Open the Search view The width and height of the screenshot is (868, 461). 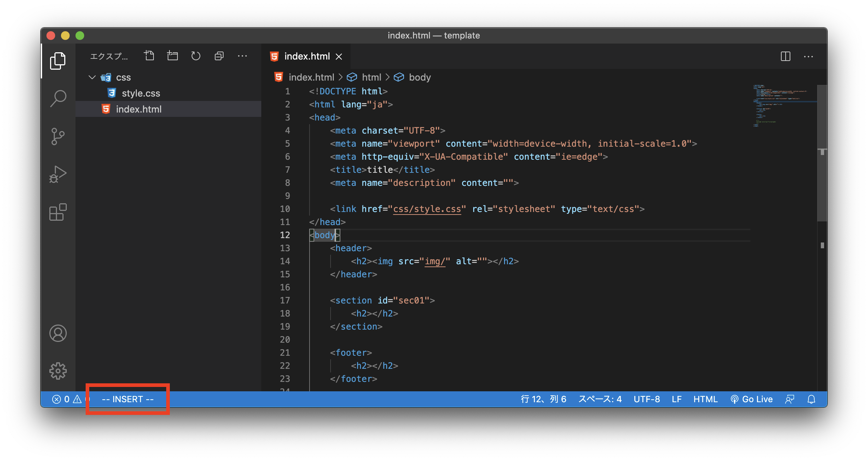tap(58, 98)
